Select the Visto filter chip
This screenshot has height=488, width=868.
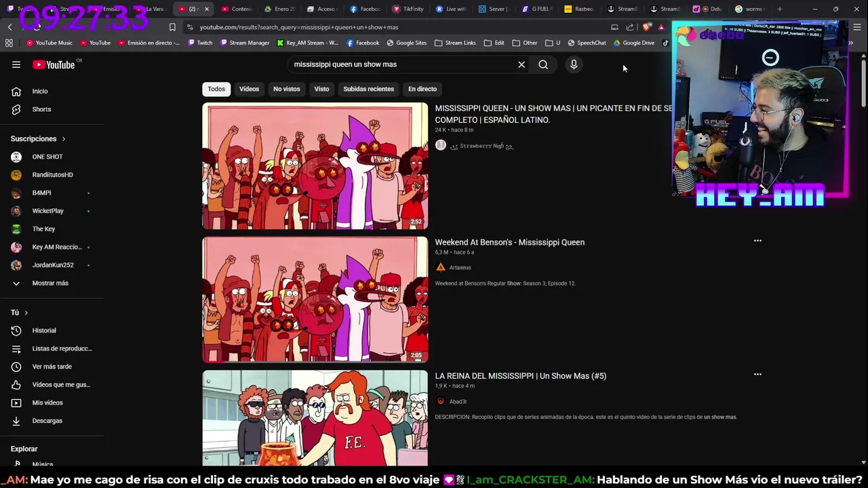(x=321, y=89)
